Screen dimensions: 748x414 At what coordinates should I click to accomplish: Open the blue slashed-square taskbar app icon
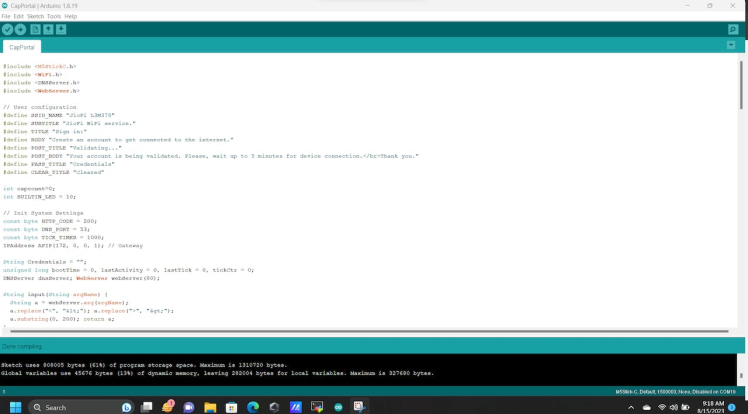tap(296, 407)
